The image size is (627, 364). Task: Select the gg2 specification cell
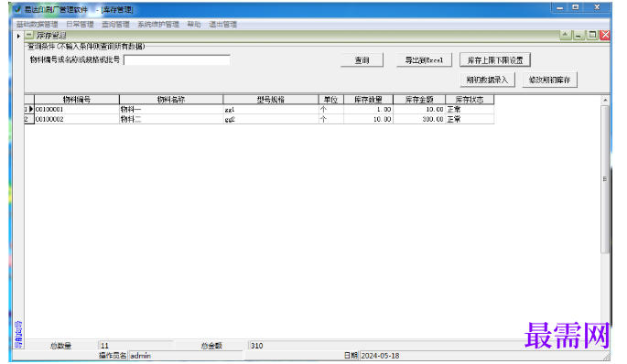click(271, 119)
